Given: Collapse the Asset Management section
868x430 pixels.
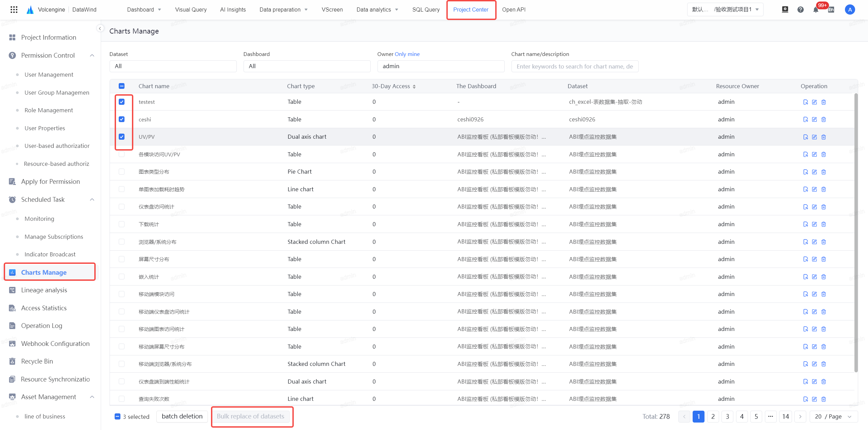Looking at the screenshot, I should click(92, 397).
